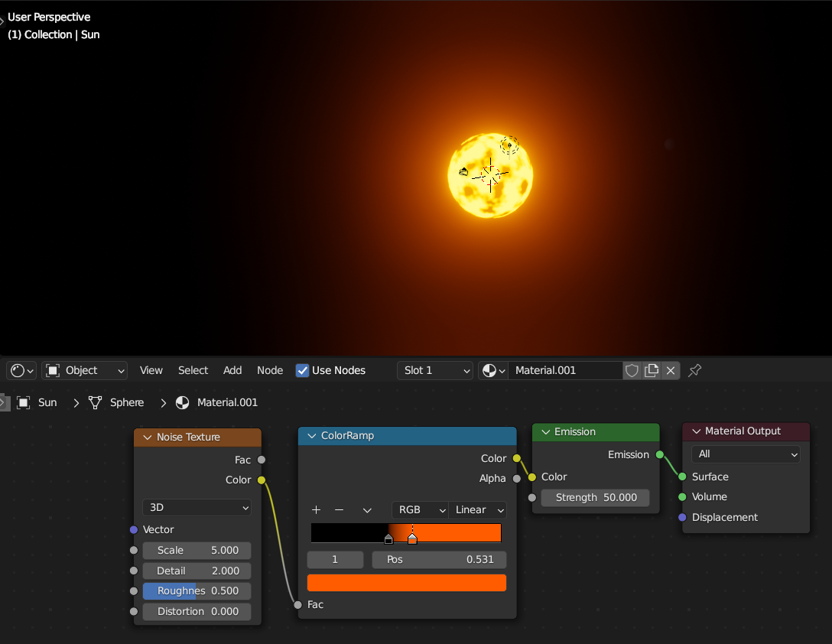This screenshot has width=832, height=644.
Task: Collapse the Noise Texture node
Action: 147,437
